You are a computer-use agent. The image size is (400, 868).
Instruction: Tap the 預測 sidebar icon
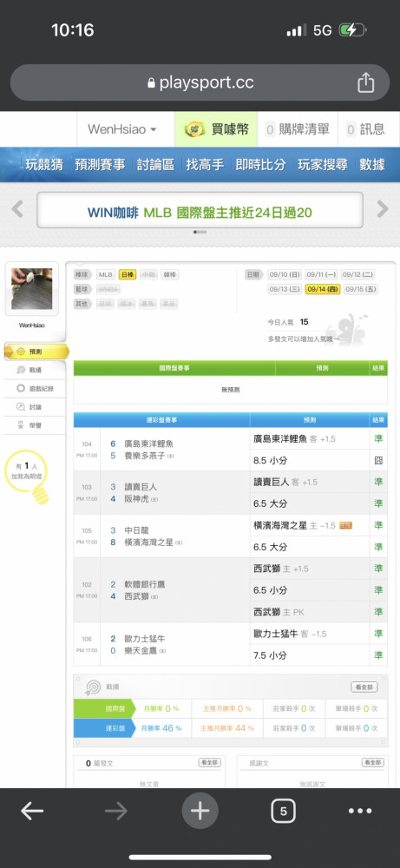[21, 352]
